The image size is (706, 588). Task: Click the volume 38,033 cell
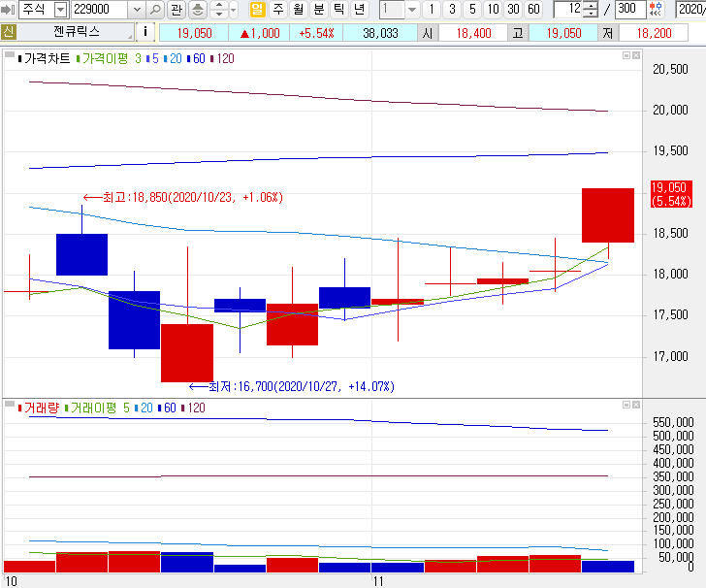pos(380,33)
